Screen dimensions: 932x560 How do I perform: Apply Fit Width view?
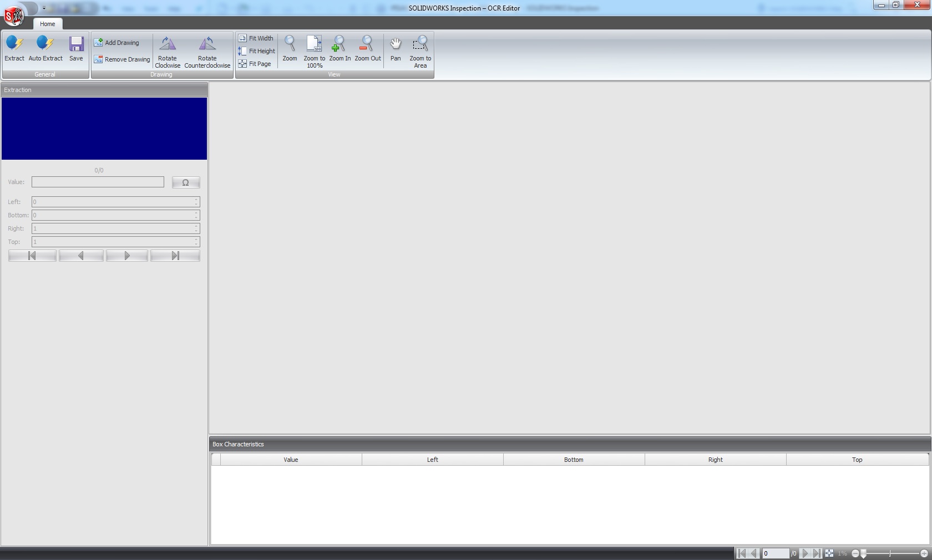(256, 38)
